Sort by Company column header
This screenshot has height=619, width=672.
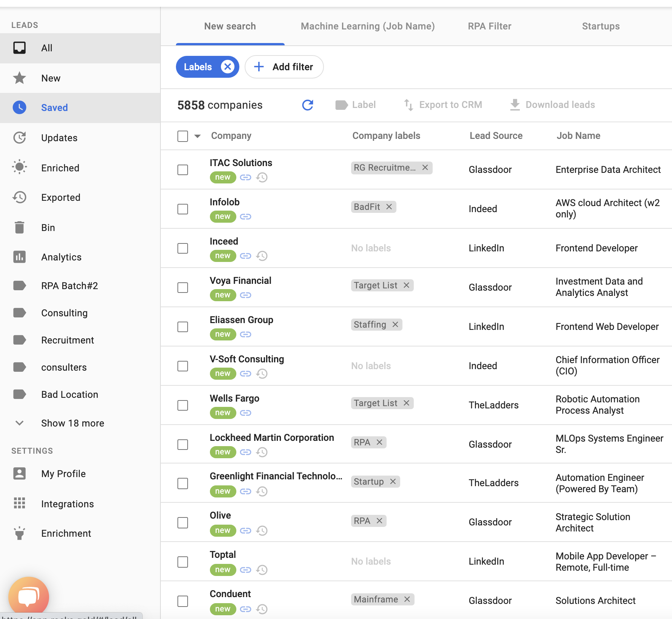231,136
